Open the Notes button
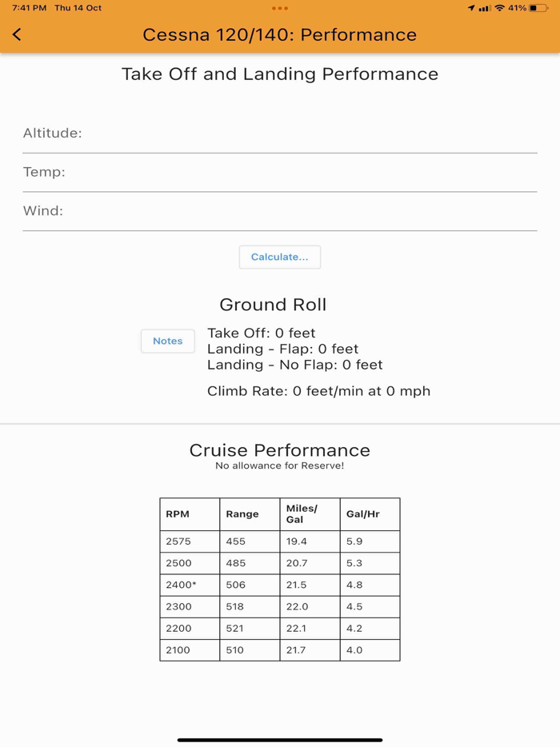 coord(168,342)
